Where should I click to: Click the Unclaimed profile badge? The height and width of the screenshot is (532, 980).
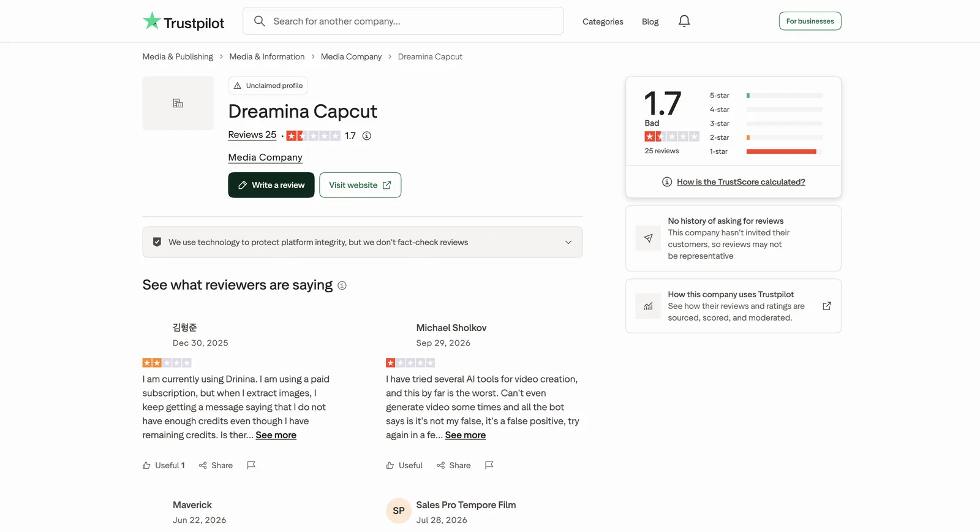[268, 86]
